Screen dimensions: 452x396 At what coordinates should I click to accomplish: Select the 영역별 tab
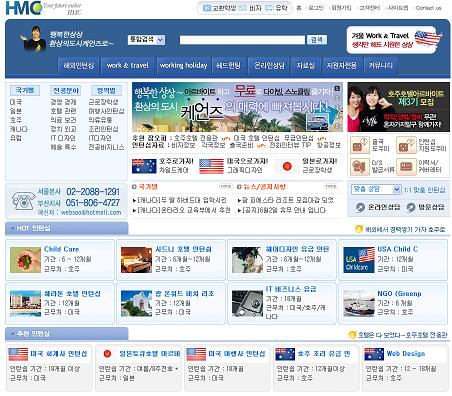click(106, 90)
